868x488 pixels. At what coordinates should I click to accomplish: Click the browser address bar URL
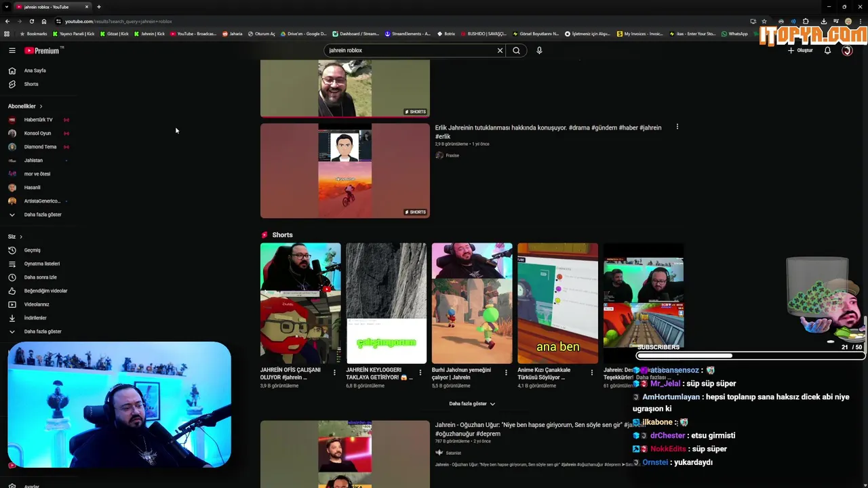coord(119,21)
